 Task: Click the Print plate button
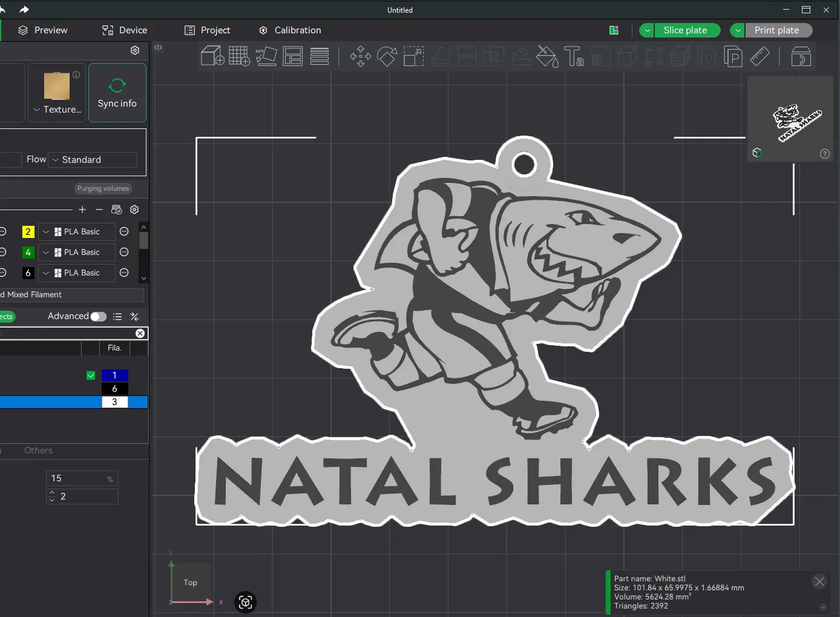779,30
